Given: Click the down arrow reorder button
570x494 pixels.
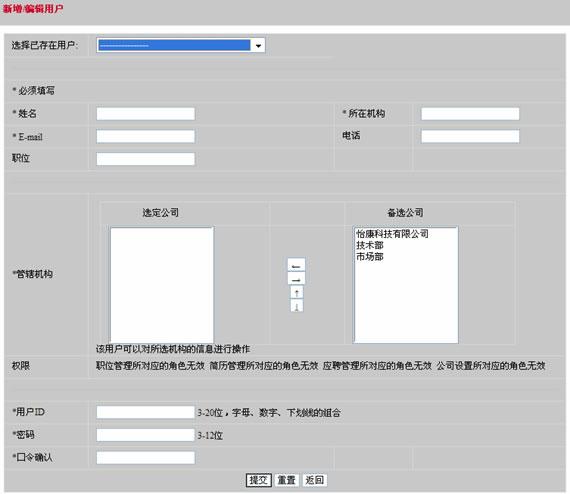Looking at the screenshot, I should 297,306.
